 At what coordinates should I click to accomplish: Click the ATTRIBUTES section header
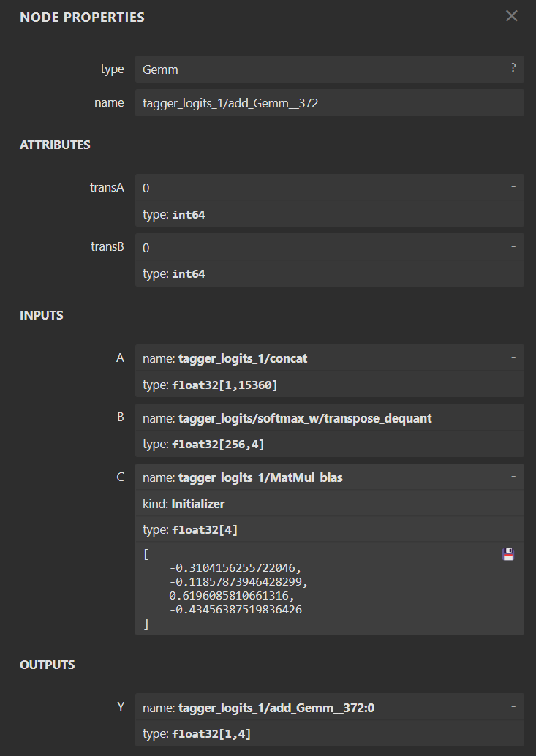(x=55, y=145)
